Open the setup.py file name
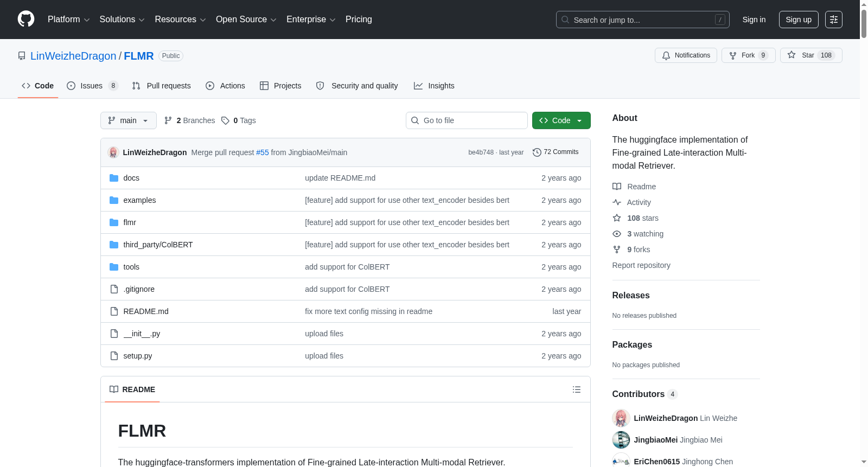Viewport: 868px width, 467px height. tap(138, 356)
